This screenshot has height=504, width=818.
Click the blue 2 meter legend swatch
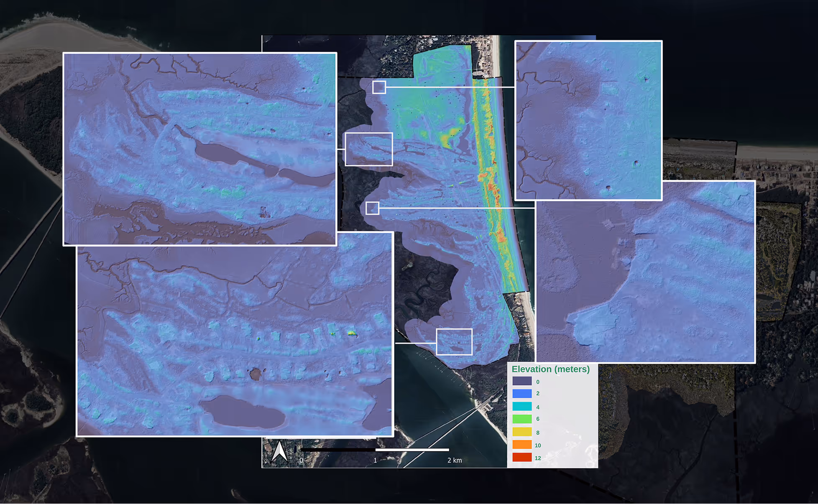click(x=522, y=393)
